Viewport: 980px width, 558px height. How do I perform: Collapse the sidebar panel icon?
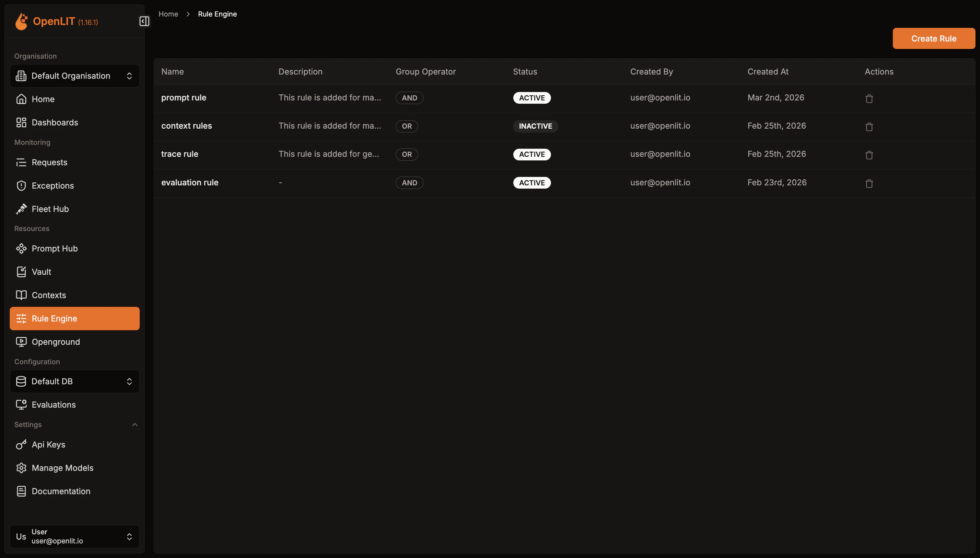click(144, 21)
